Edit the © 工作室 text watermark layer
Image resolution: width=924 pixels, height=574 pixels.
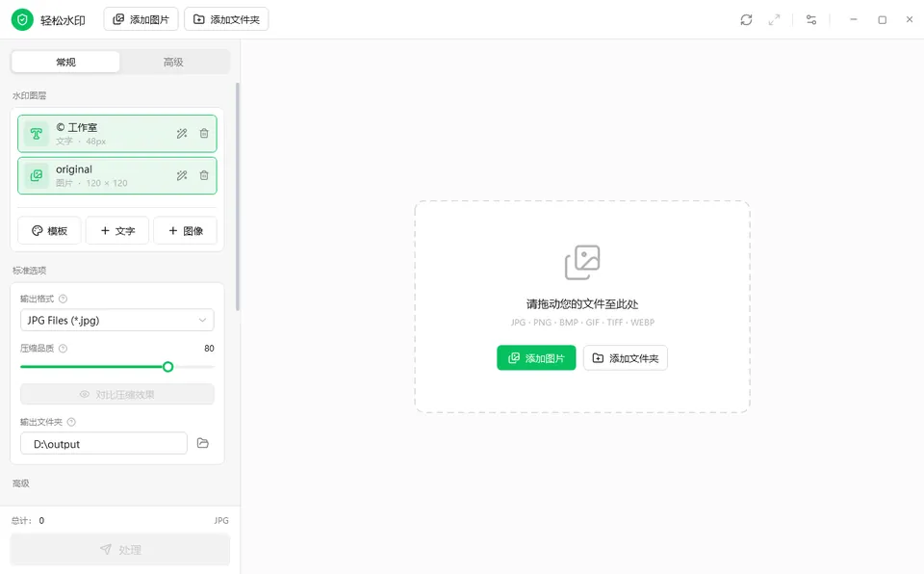click(x=182, y=134)
